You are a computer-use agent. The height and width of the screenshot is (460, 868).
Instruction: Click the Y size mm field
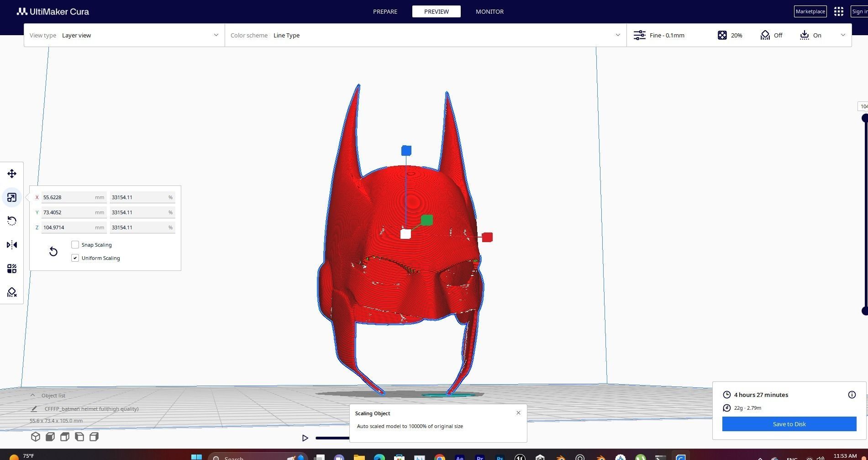pos(74,212)
